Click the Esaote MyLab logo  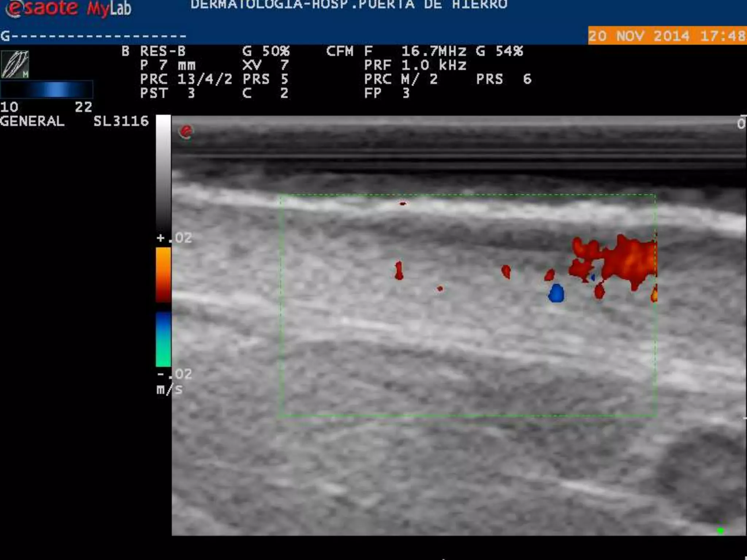pyautogui.click(x=69, y=8)
